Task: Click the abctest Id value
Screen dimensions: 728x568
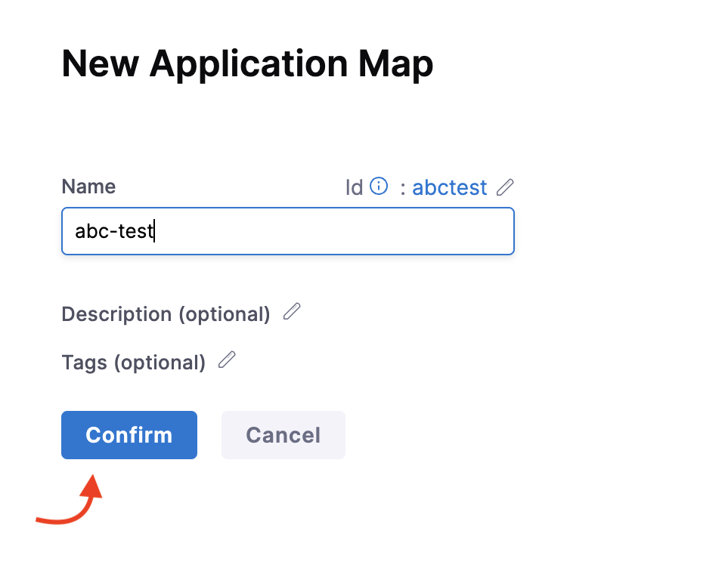Action: [449, 187]
